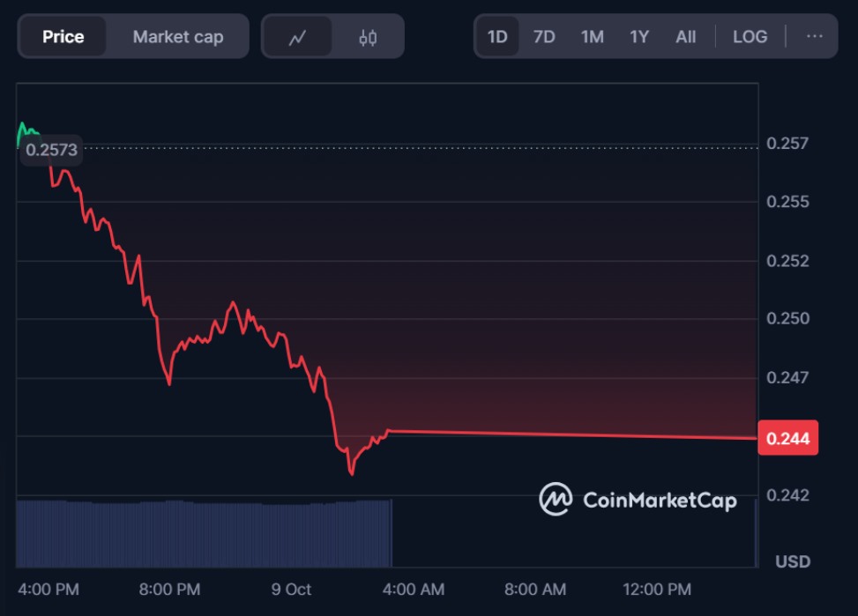Click the 4:00 AM time axis label
This screenshot has width=858, height=616.
(x=414, y=590)
